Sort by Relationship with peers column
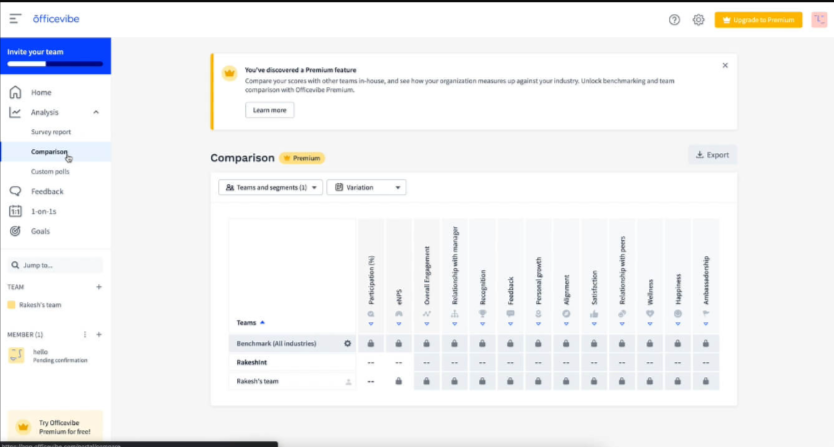Image resolution: width=834 pixels, height=447 pixels. point(622,324)
